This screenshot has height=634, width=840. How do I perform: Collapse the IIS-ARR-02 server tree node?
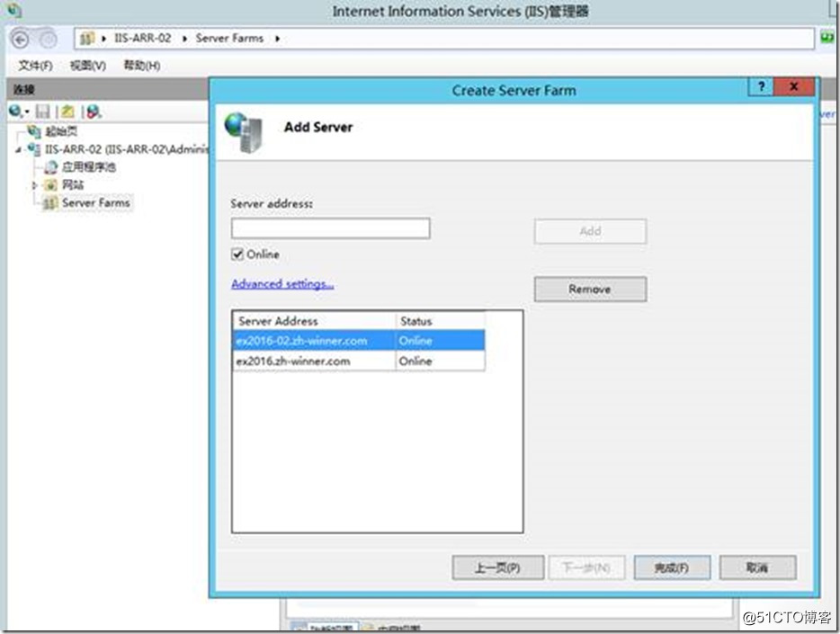click(19, 150)
